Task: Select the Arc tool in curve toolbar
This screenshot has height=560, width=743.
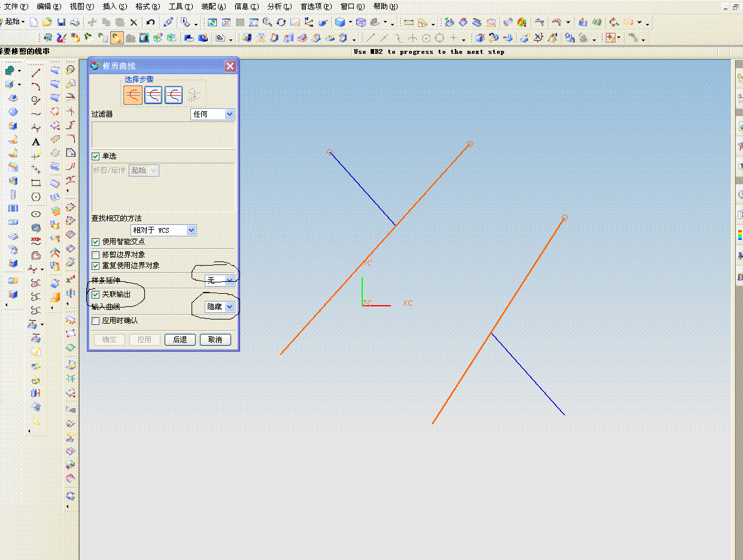Action: [x=36, y=86]
